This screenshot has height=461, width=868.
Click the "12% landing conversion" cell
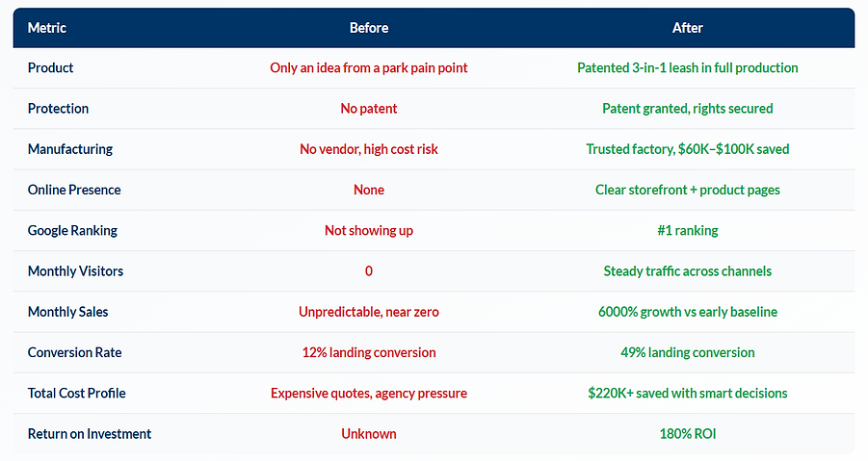pyautogui.click(x=369, y=352)
